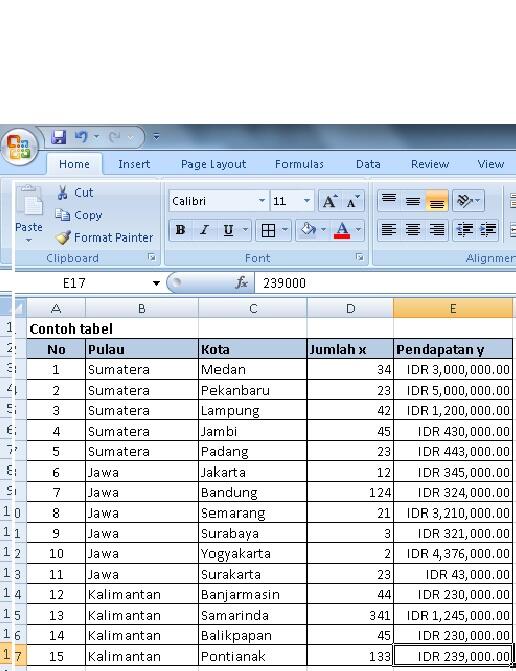Screen dimensions: 516x671
Task: Toggle underline formatting
Action: click(x=228, y=230)
